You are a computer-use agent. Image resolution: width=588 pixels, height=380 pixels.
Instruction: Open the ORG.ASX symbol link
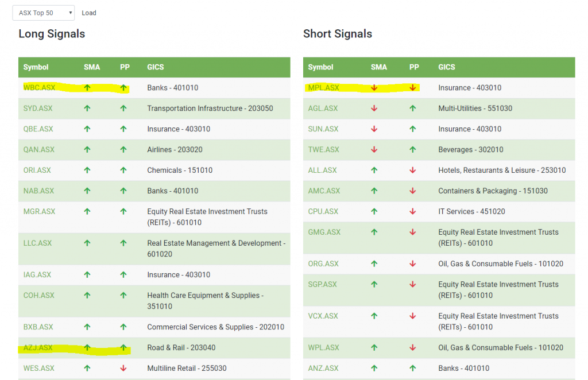(323, 263)
